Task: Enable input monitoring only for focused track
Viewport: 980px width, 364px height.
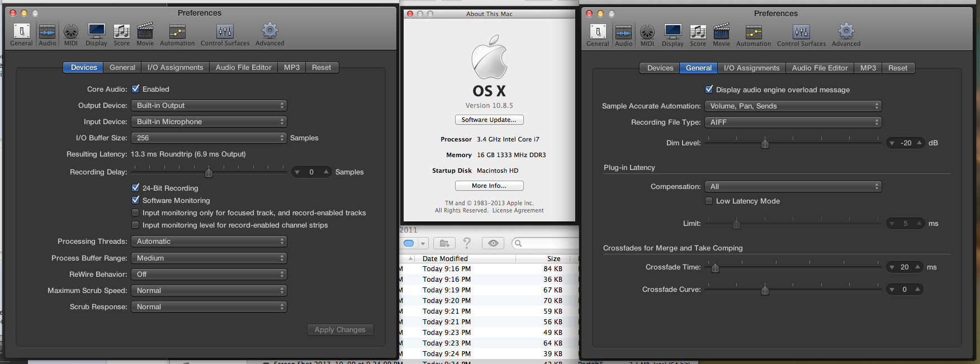Action: click(135, 212)
